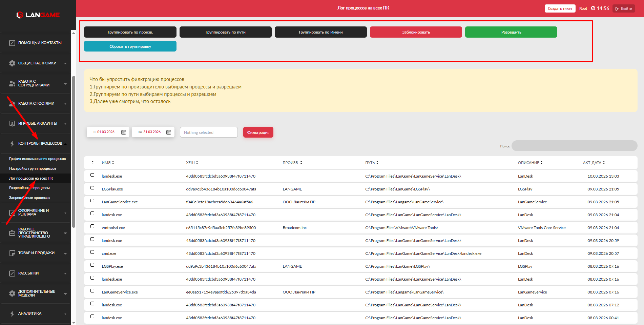Click the sidebar vertical scrollbar thumb
This screenshot has width=644, height=325.
74,151
